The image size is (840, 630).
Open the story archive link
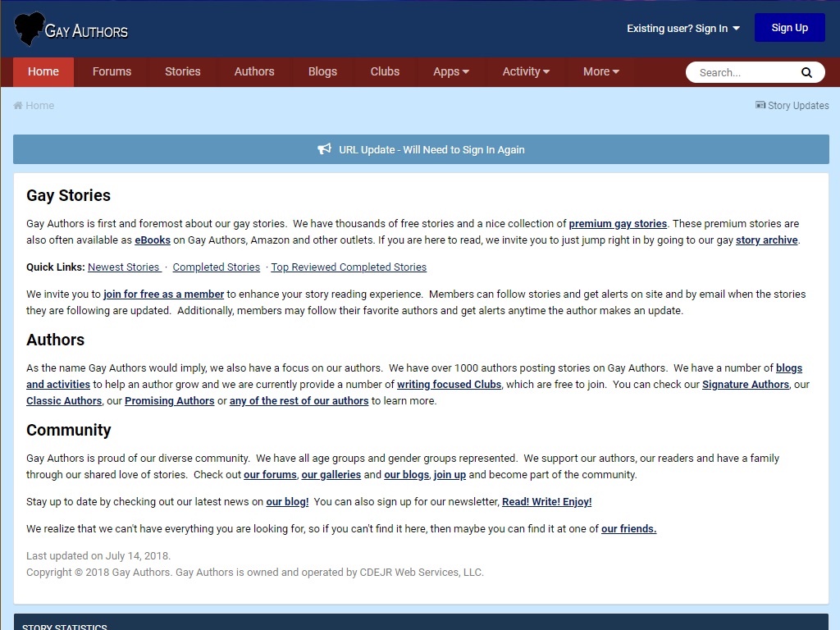tap(767, 240)
